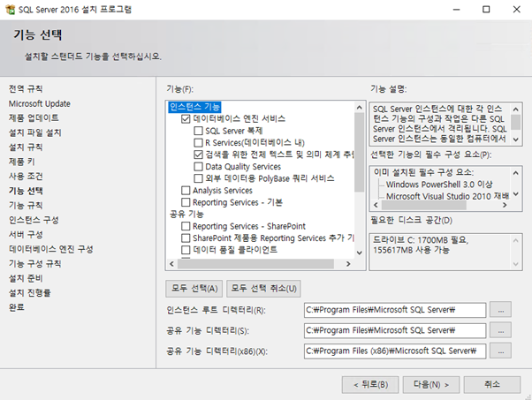Select 'Windows PowerShell 3.0 이상' prerequisite row
The width and height of the screenshot is (532, 400).
(x=439, y=185)
